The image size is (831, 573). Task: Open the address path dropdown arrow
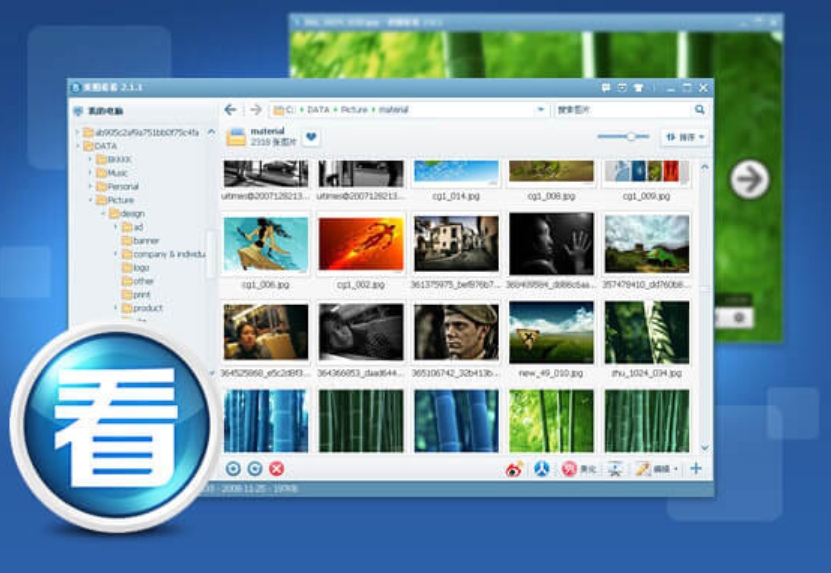click(541, 110)
